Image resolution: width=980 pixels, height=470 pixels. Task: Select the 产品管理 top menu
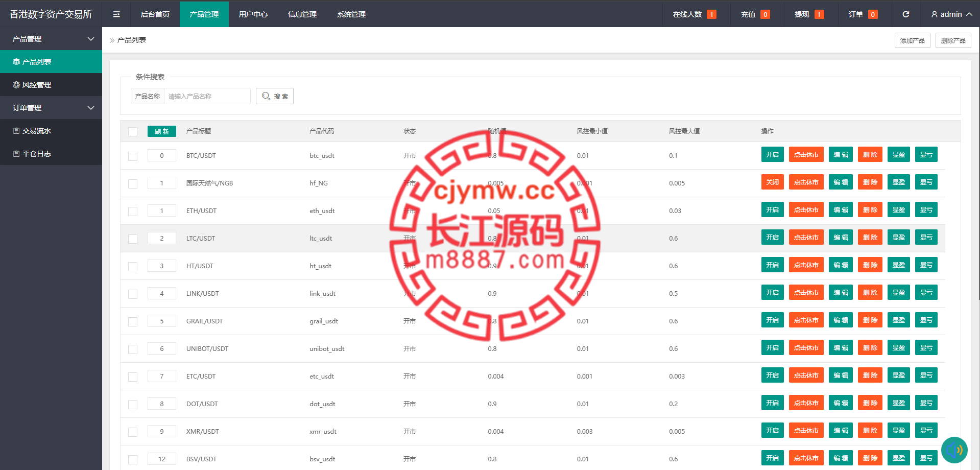pos(204,14)
